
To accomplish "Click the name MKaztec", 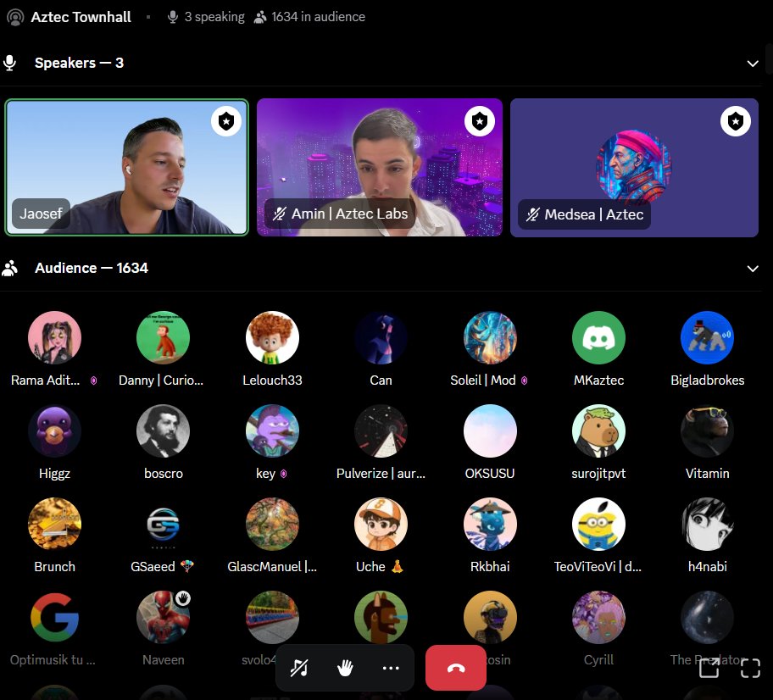I will click(598, 381).
